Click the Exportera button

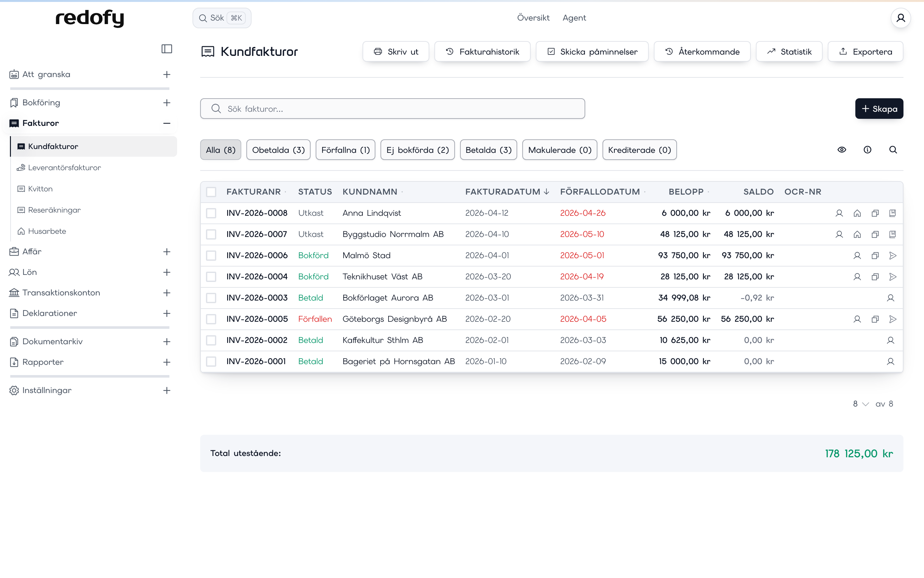865,52
